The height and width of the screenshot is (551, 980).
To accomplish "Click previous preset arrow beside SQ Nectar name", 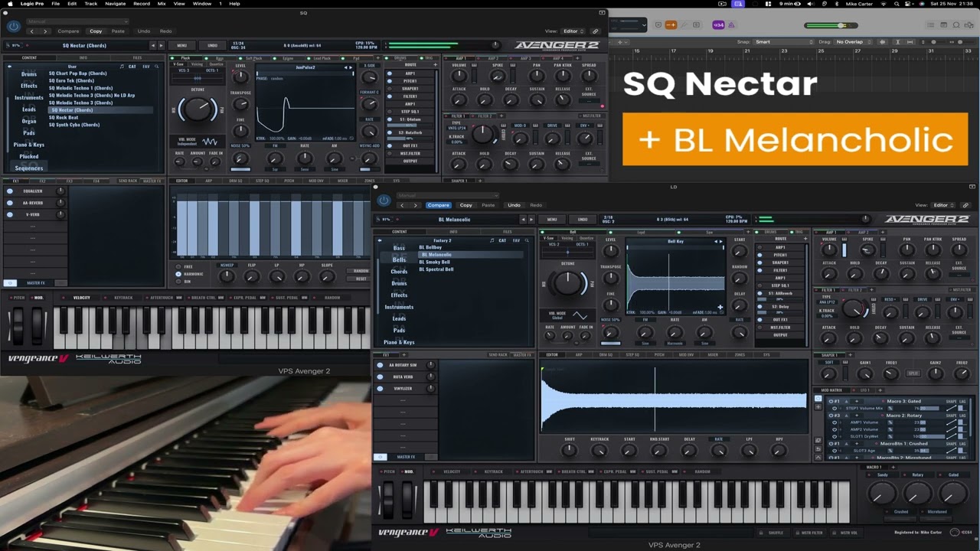I will tap(152, 45).
